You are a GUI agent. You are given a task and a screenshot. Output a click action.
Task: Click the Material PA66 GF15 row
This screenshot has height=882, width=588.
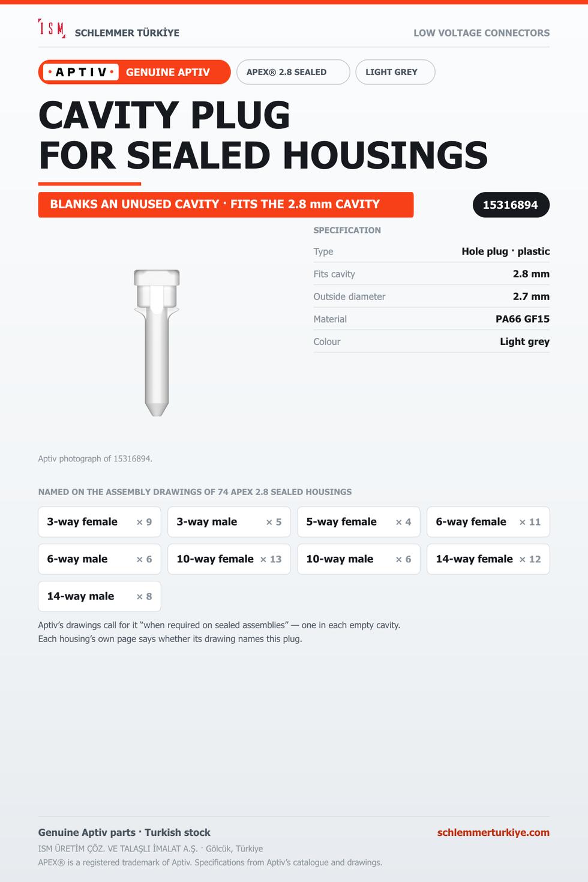point(431,319)
